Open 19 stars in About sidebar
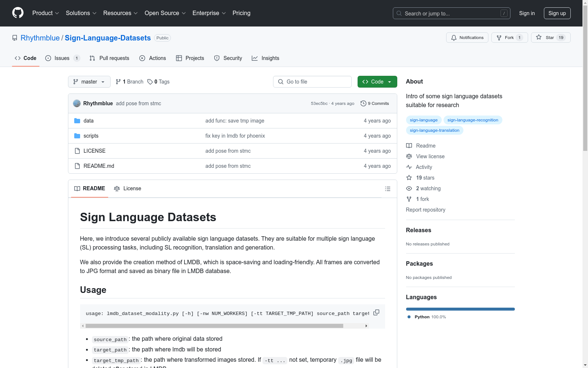 [420, 178]
